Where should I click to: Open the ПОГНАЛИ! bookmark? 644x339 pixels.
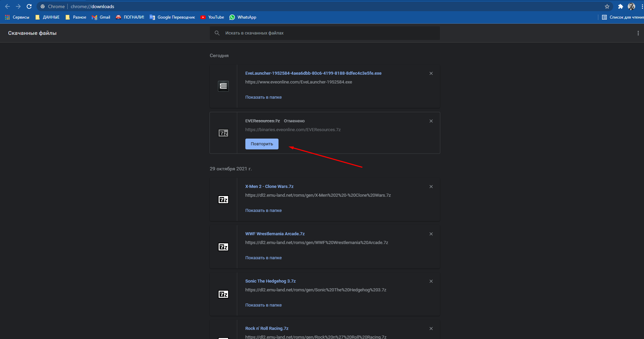click(130, 17)
